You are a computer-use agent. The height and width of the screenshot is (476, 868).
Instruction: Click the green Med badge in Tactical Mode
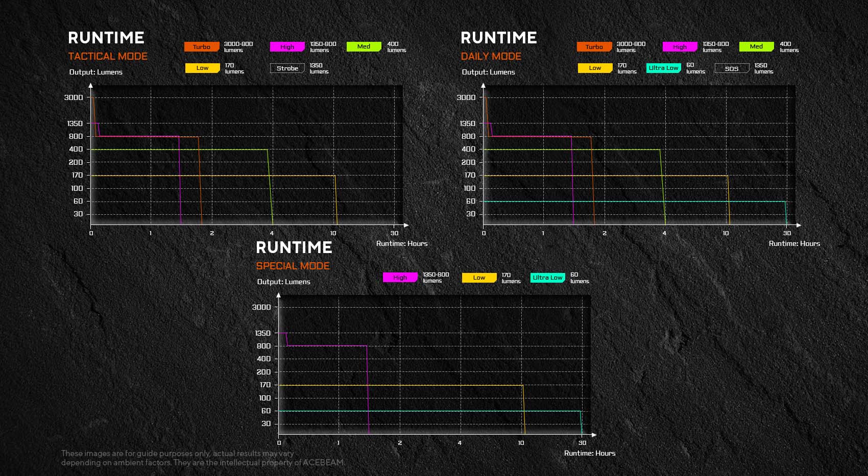coord(364,46)
